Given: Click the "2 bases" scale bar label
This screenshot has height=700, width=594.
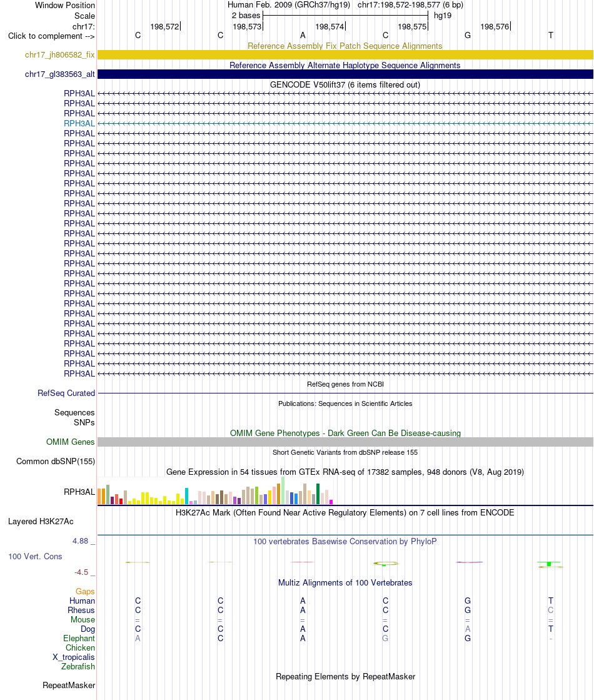Looking at the screenshot, I should [246, 15].
